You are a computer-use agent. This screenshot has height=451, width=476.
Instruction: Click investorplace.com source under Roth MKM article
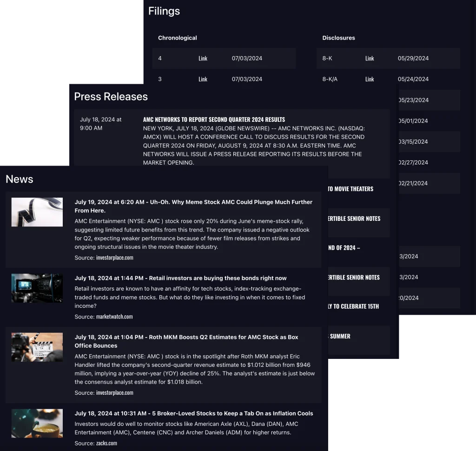[115, 393]
